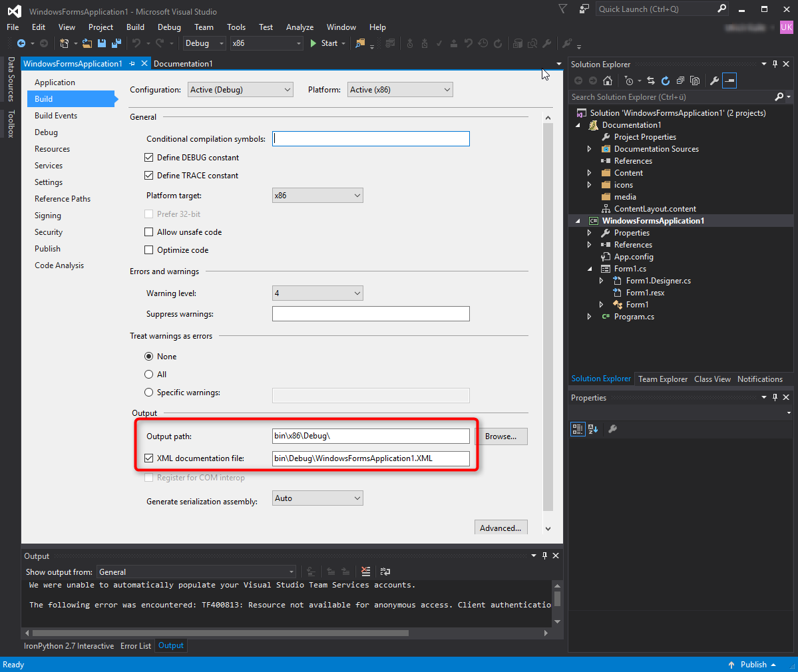This screenshot has height=672, width=798.
Task: Click Sync with Active Document icon
Action: tap(651, 81)
